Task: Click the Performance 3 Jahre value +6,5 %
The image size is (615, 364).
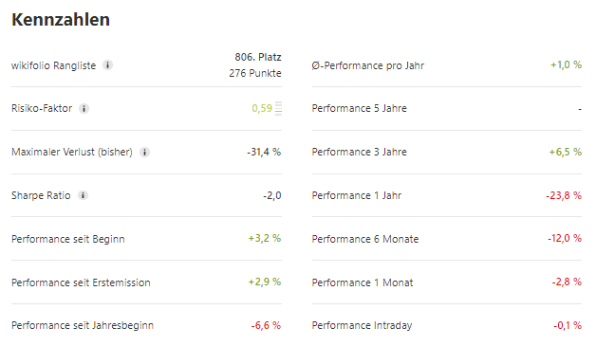Action: pyautogui.click(x=566, y=152)
